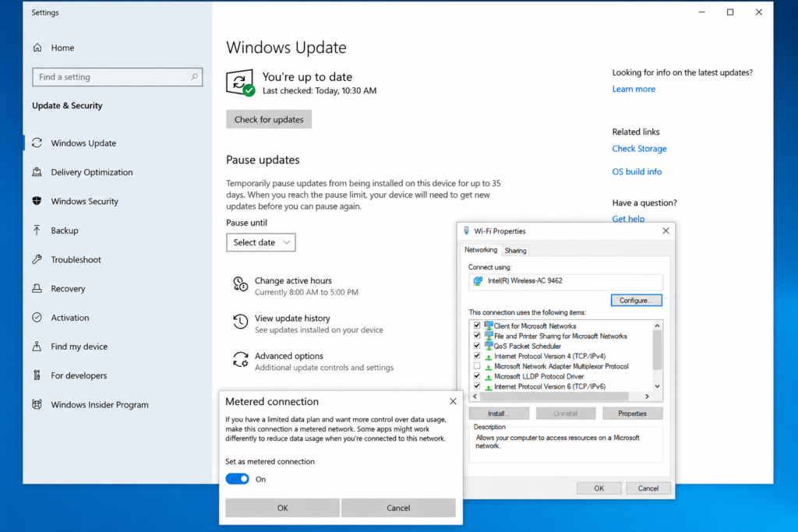Click the vertical scrollbar thumb in items list
Image resolution: width=798 pixels, height=532 pixels.
point(657,351)
